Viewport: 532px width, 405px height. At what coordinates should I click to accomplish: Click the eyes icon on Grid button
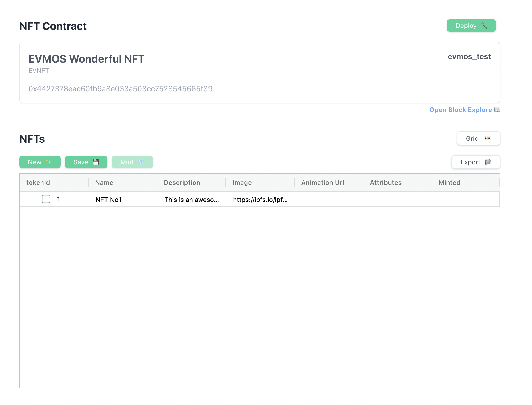(488, 138)
